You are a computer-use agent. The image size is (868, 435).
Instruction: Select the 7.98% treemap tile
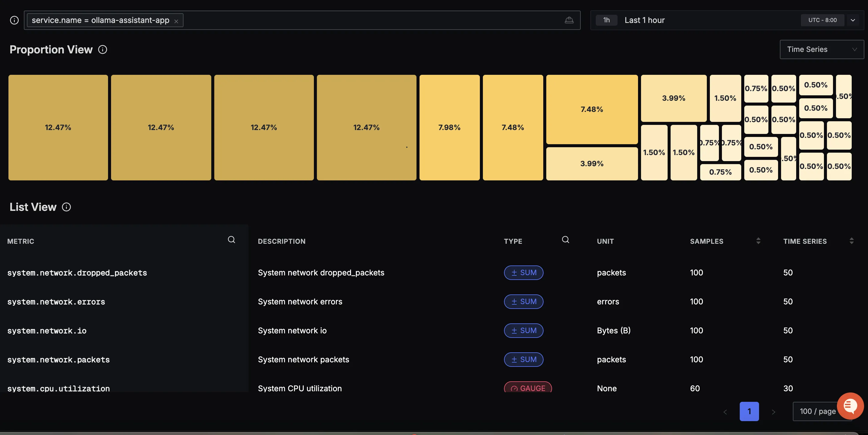click(x=449, y=128)
